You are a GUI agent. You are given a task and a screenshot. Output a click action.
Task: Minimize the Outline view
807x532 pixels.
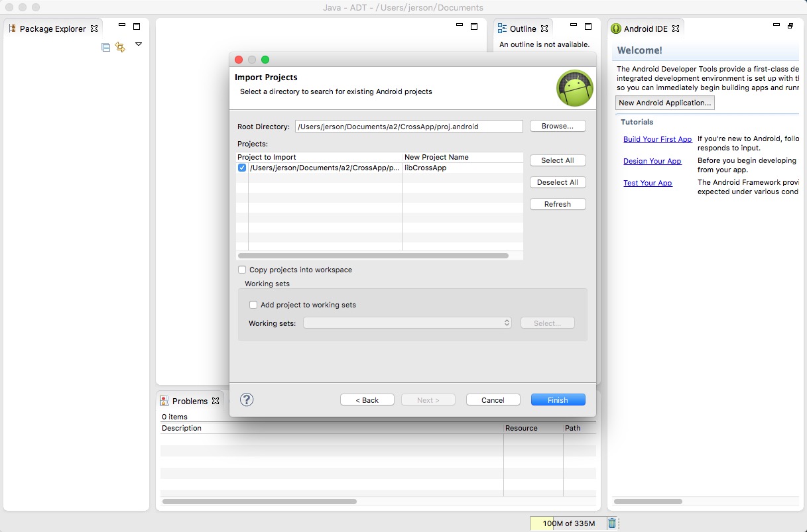point(574,25)
